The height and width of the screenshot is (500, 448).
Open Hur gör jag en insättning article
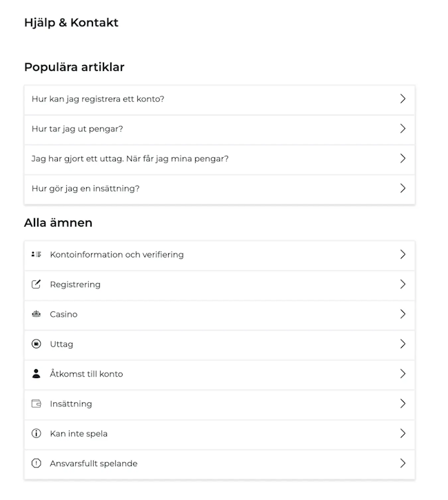220,189
